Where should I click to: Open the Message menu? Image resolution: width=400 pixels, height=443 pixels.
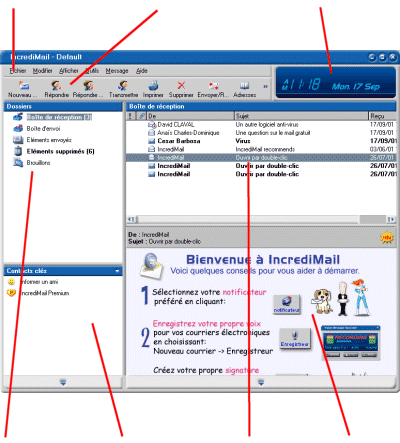pyautogui.click(x=117, y=71)
